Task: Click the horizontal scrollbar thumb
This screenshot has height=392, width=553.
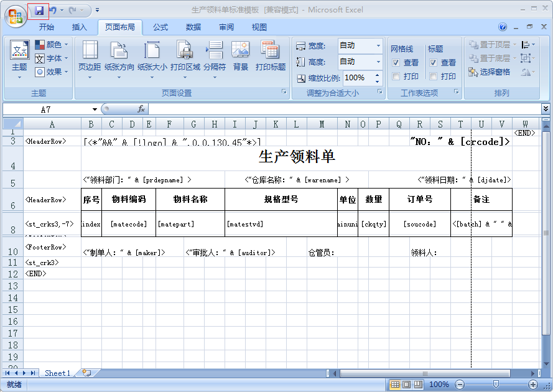Action: [x=425, y=373]
